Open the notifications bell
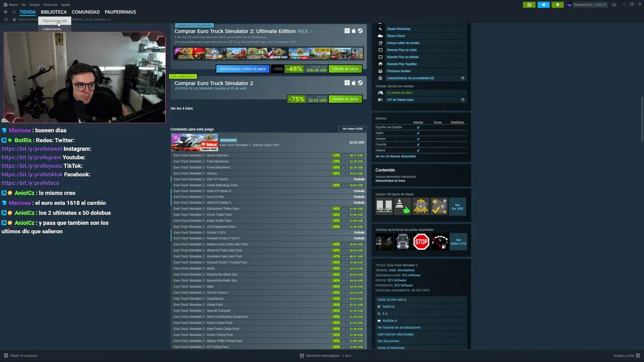The image size is (644, 362). click(x=557, y=5)
